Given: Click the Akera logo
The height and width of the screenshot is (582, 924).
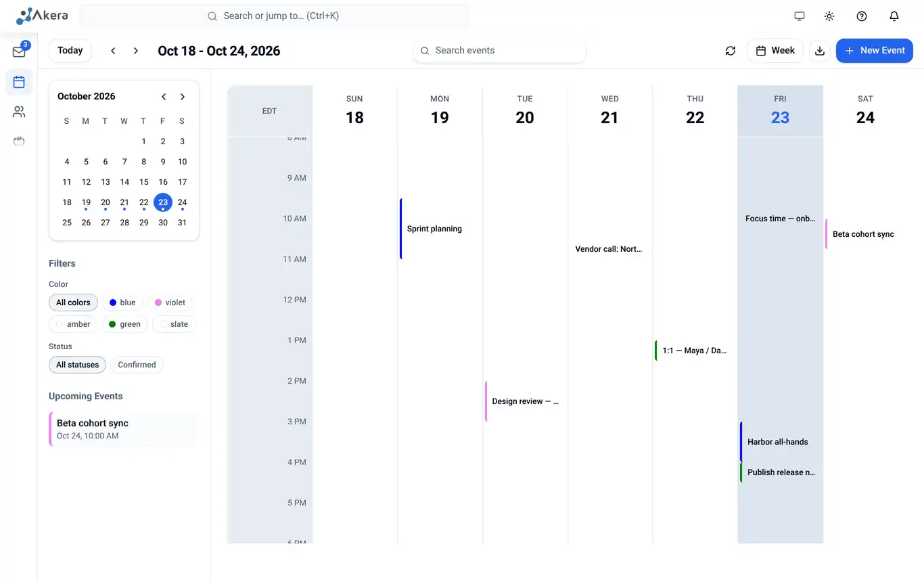Looking at the screenshot, I should [42, 16].
